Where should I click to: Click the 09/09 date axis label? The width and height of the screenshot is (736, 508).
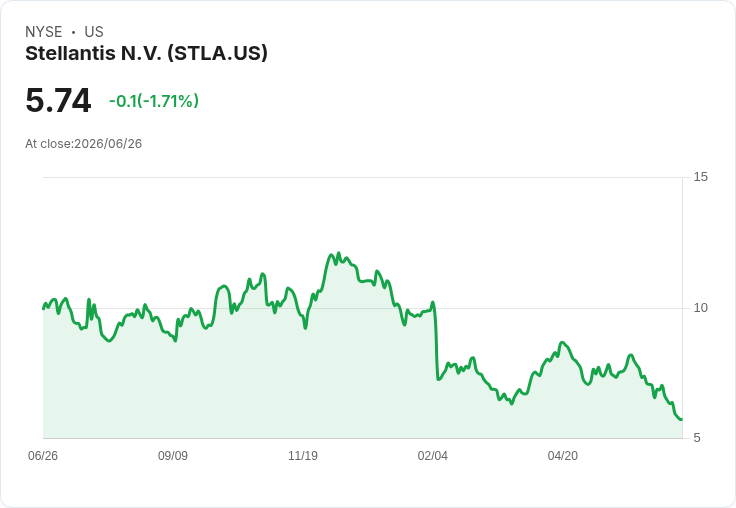[x=173, y=455]
